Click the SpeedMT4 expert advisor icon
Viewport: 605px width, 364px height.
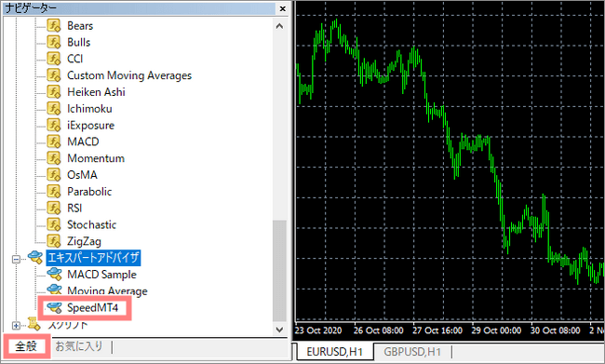click(x=54, y=307)
